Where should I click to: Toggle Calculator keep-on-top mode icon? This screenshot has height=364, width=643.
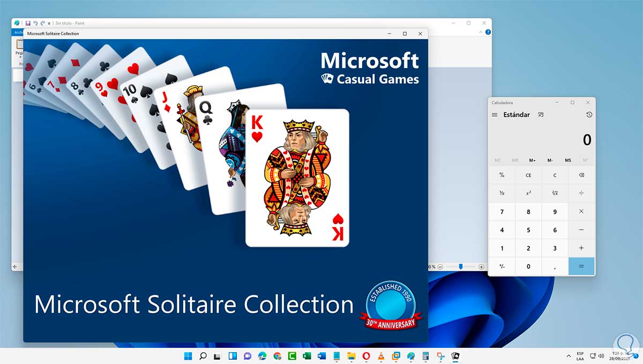541,115
